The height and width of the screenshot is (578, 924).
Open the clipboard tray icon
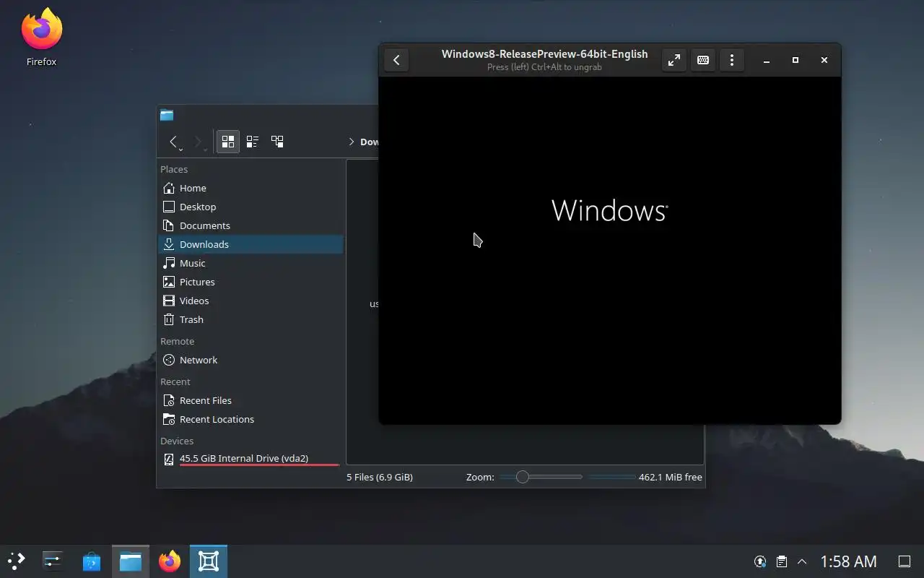[x=781, y=561]
